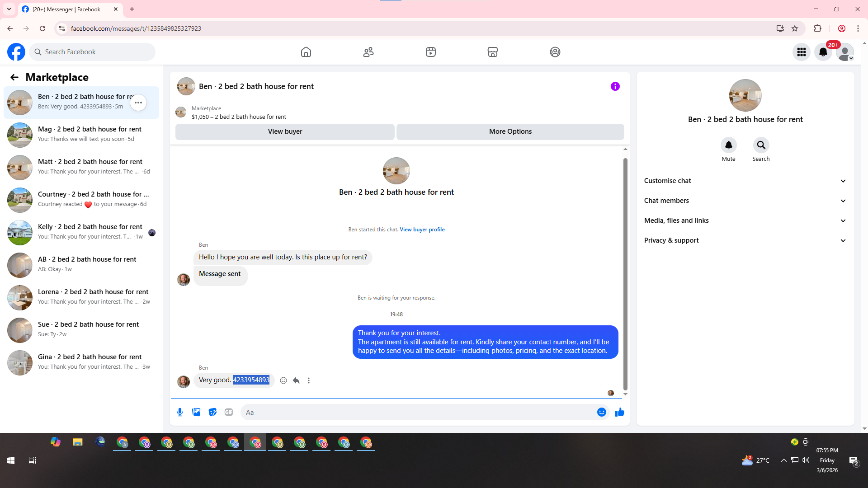Open the Facebook menu grid icon
868x488 pixels.
802,52
